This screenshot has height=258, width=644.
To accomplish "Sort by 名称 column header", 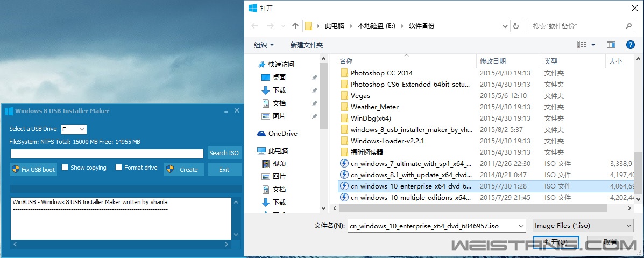I will 346,61.
